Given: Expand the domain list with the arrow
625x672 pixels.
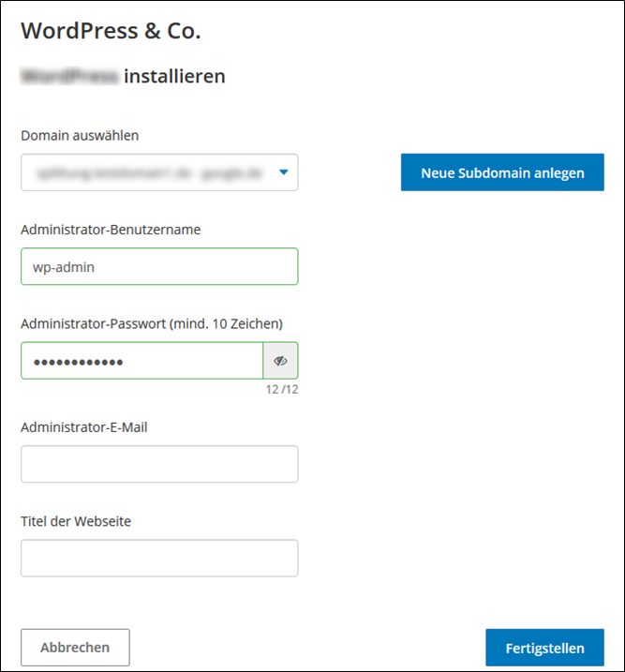Looking at the screenshot, I should (284, 172).
